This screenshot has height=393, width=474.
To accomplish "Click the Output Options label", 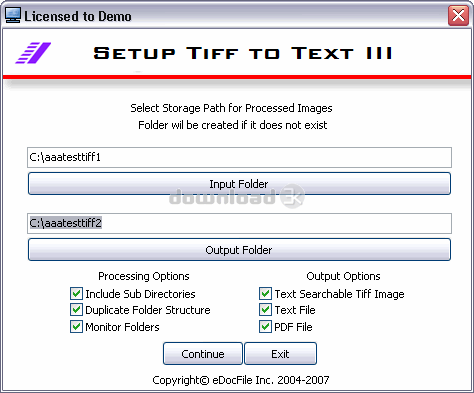I will 343,276.
